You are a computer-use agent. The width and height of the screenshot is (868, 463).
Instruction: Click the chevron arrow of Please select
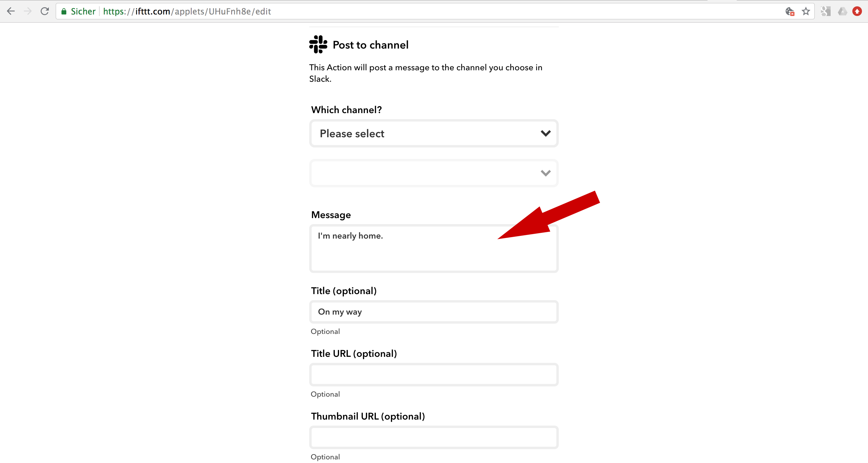click(546, 134)
